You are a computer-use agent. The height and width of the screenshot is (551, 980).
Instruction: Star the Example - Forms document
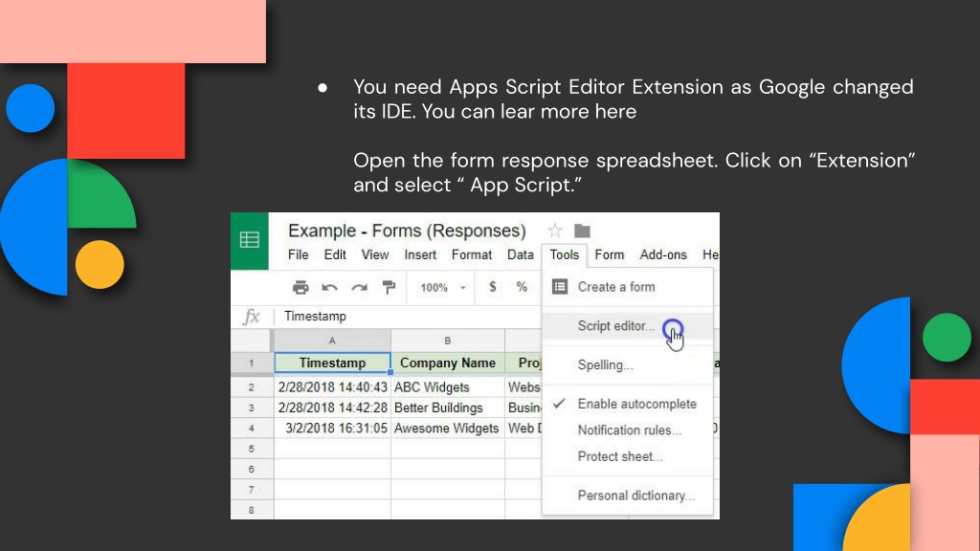(x=554, y=231)
